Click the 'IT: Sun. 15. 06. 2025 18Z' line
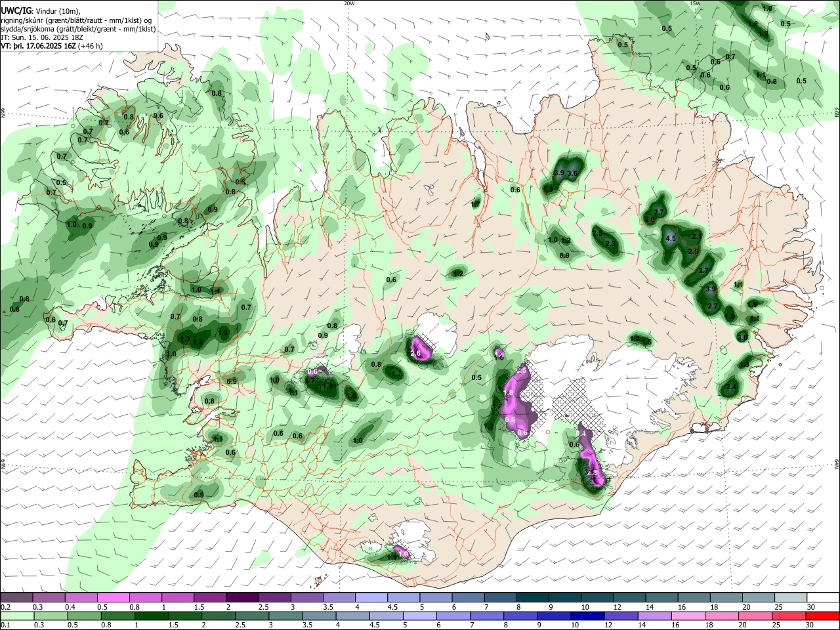 (41, 37)
